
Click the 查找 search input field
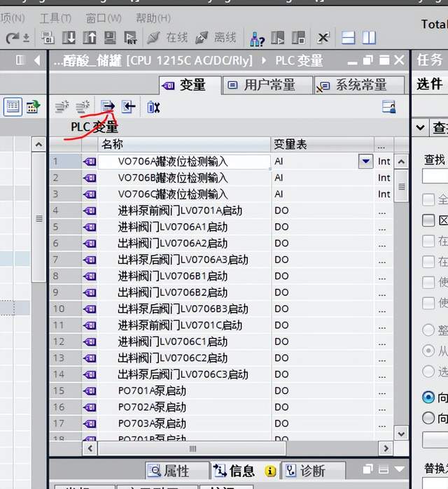[x=435, y=176]
